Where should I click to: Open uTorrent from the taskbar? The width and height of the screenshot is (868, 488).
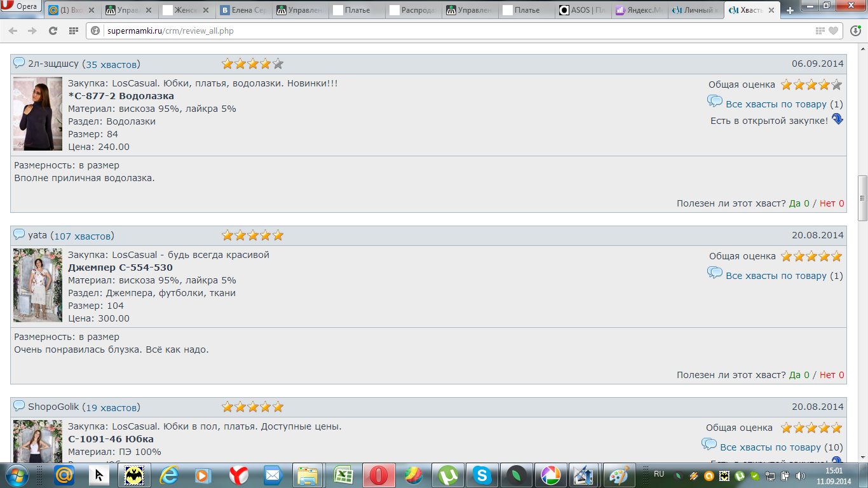pyautogui.click(x=447, y=475)
